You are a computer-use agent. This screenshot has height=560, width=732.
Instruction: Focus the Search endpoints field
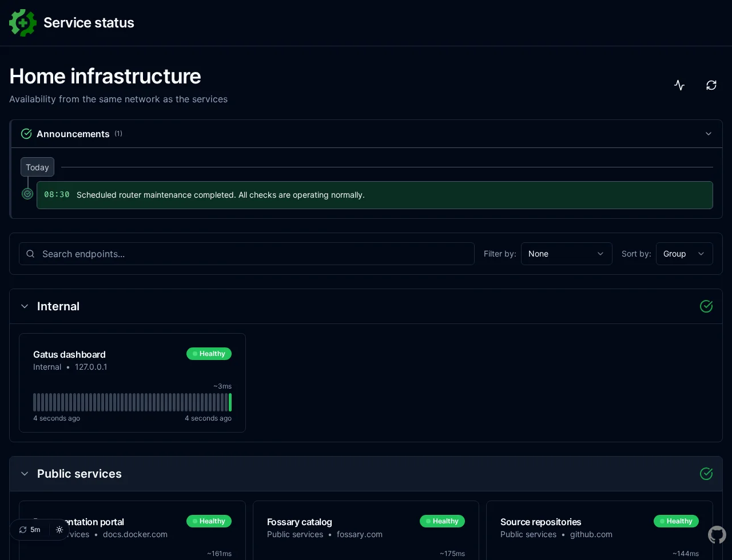[x=246, y=254]
